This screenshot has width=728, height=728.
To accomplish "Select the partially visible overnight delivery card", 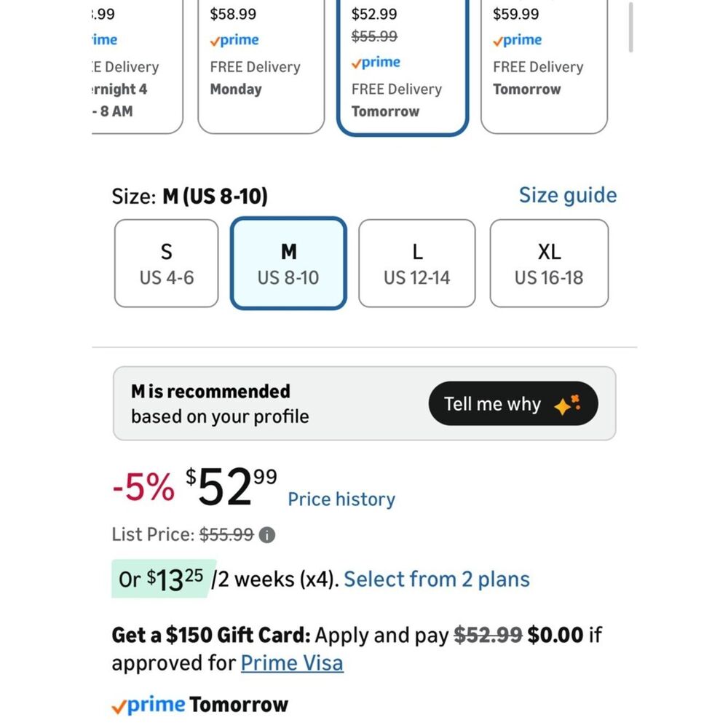I will (x=137, y=66).
